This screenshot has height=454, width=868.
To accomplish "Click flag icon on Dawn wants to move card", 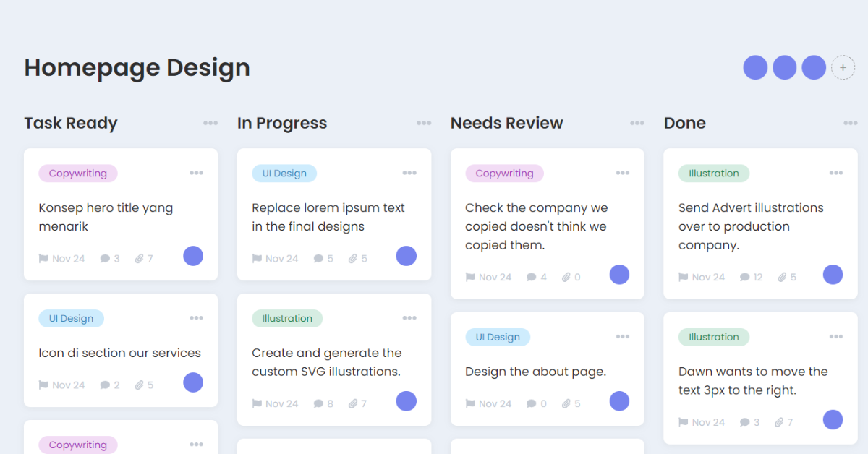I will point(684,423).
